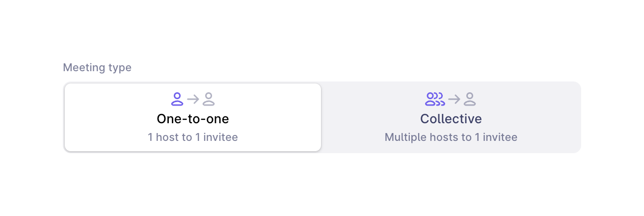Screen dimensions: 644x216
Task: Click the gray invitee icon in One-to-one
Action: 209,99
